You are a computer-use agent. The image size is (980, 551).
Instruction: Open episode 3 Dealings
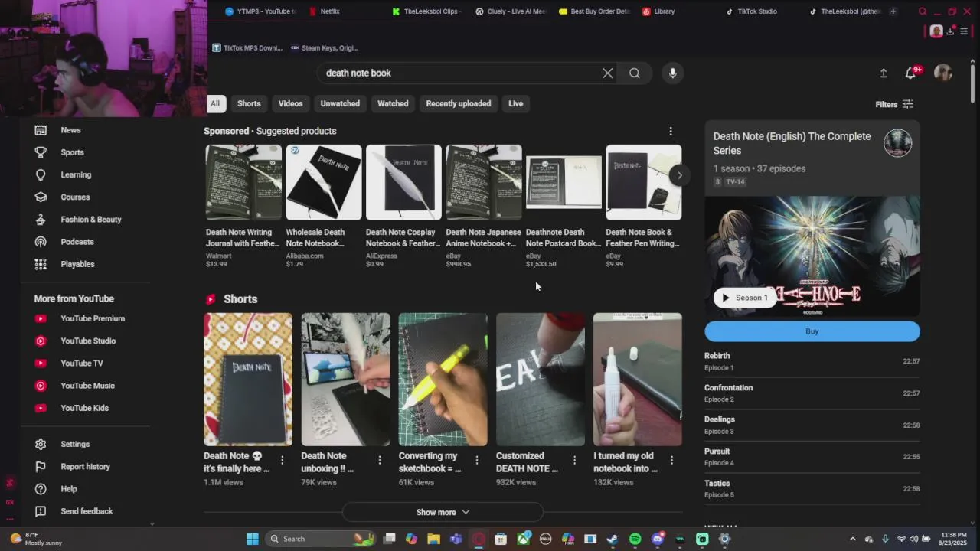point(812,425)
